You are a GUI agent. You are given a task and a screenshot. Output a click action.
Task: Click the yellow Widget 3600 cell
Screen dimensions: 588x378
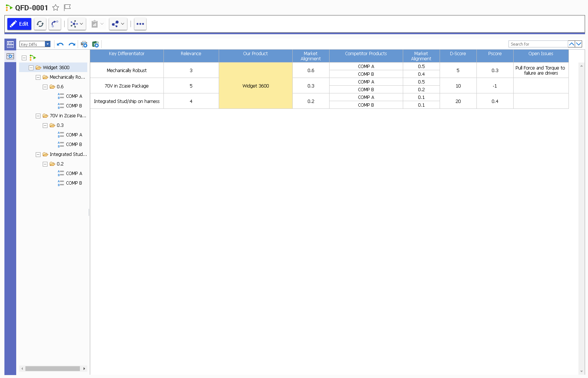coord(256,86)
